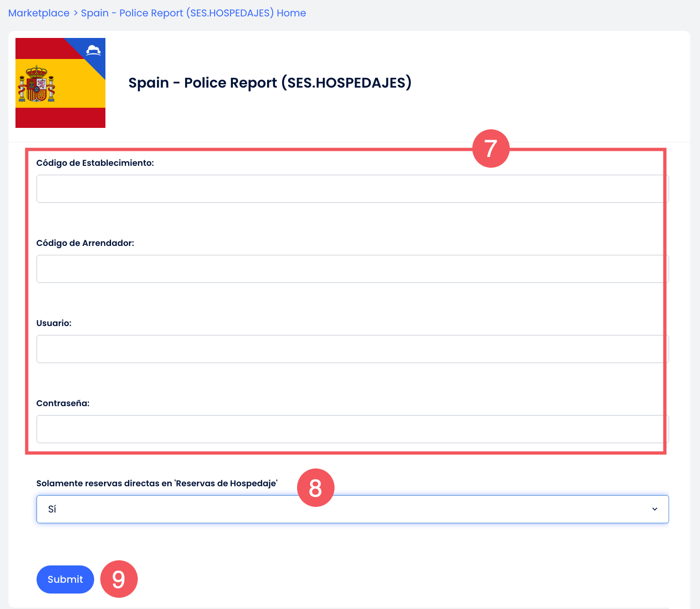Select the Spain - Police Report page heading

[x=270, y=82]
